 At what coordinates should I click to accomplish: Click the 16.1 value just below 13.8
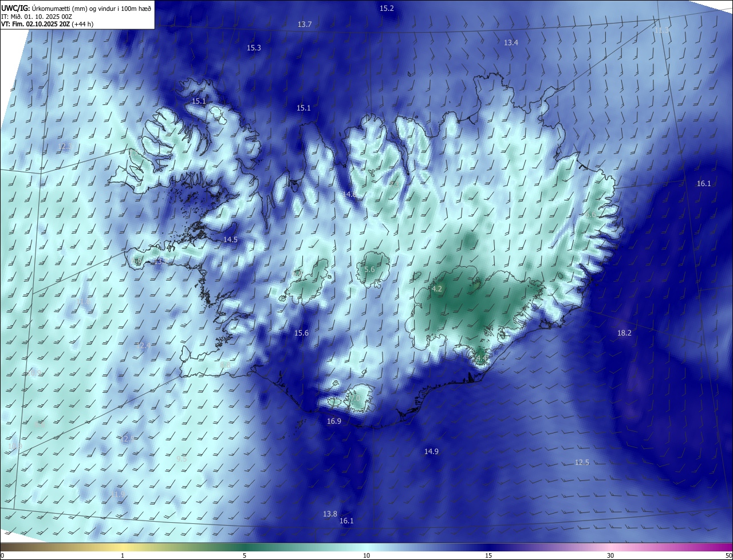click(346, 520)
